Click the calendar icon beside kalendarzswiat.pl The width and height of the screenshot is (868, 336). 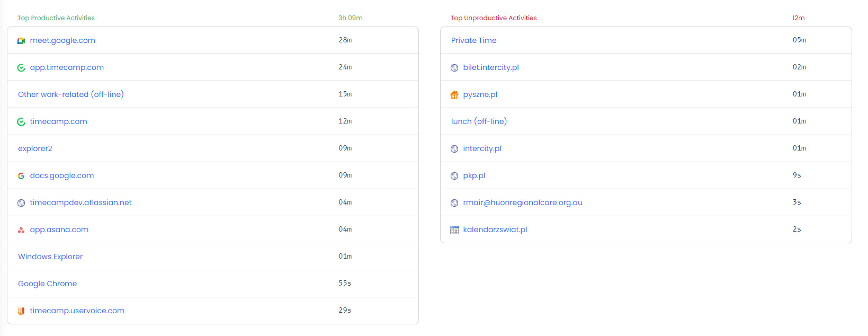pyautogui.click(x=454, y=230)
